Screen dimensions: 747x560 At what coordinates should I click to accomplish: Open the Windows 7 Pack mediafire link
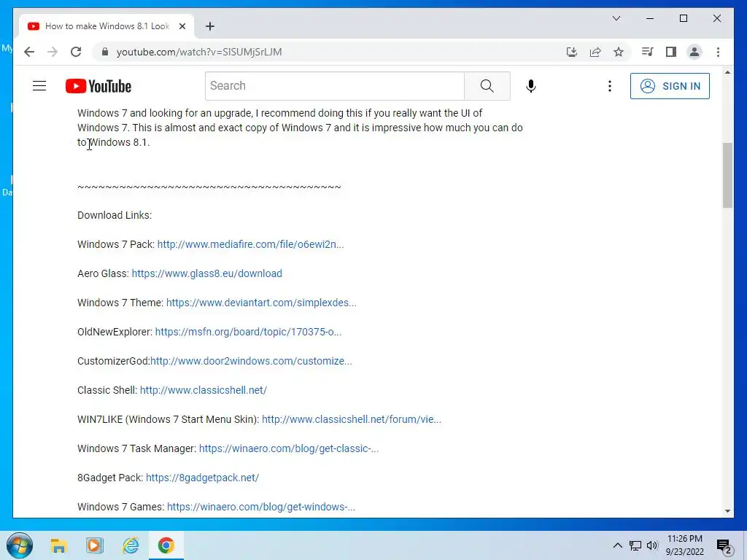[x=251, y=244]
